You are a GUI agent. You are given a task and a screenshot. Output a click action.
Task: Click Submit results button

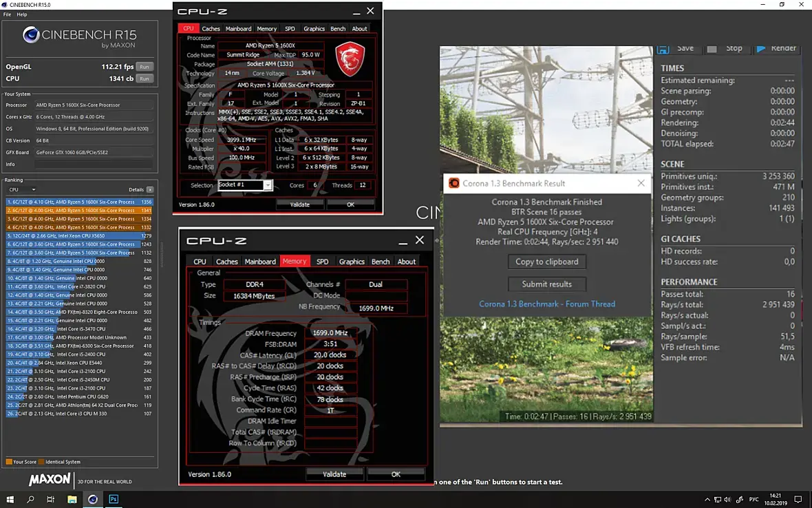[547, 284]
